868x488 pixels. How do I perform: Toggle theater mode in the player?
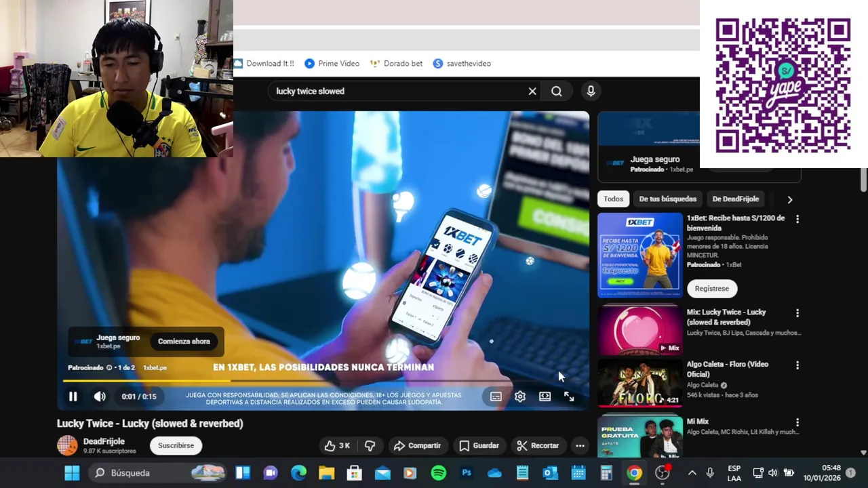[545, 396]
